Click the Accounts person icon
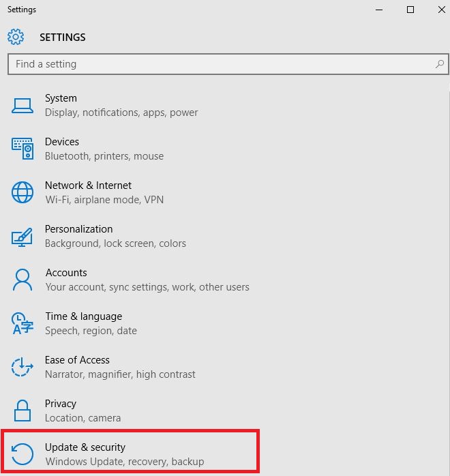Screen dimensions: 450x476 tap(22, 280)
